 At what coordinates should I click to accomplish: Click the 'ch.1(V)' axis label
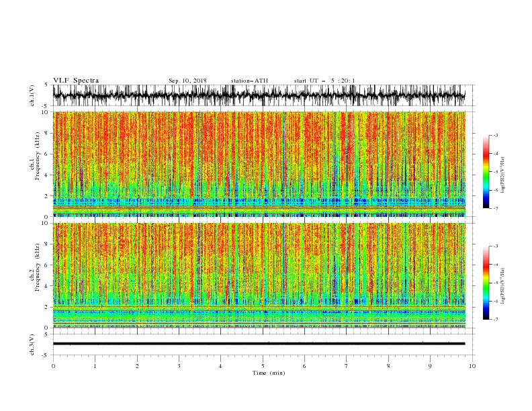32,95
